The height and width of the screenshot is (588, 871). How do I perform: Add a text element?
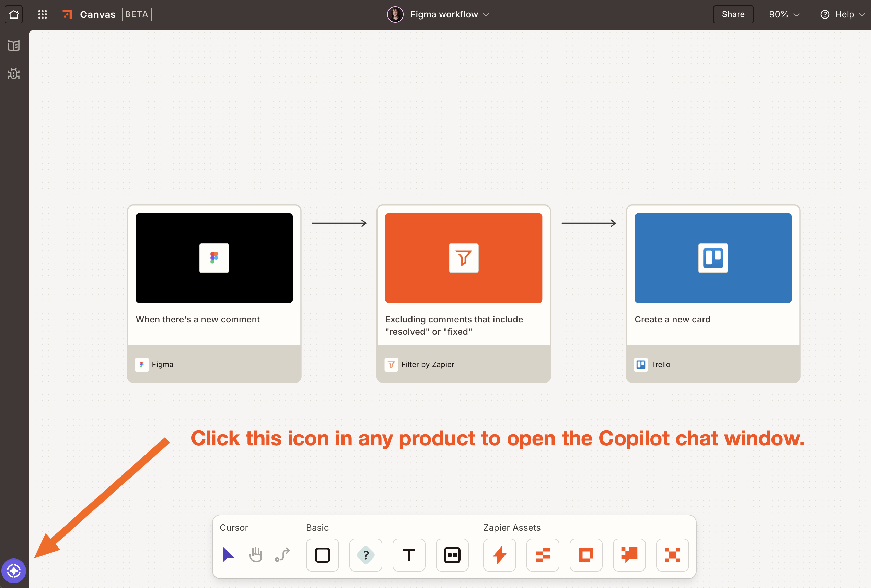409,555
